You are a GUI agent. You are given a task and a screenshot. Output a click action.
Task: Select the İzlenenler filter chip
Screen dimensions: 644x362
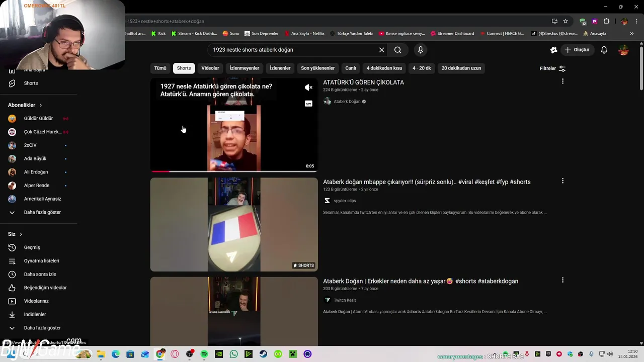(280, 68)
